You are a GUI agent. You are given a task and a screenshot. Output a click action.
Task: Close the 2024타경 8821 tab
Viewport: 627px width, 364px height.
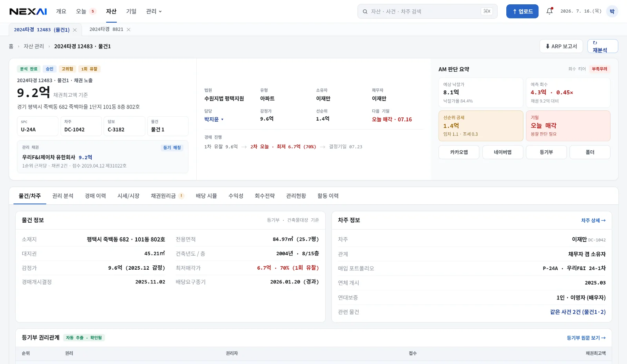[129, 29]
